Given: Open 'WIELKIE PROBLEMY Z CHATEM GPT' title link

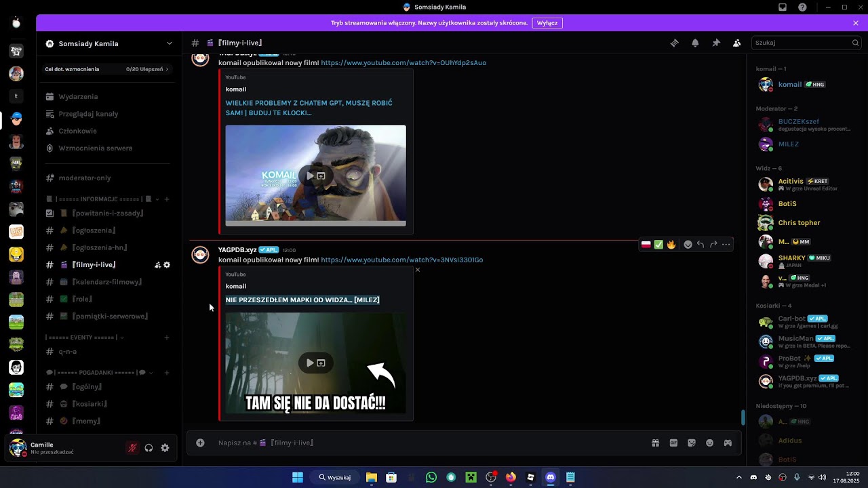Looking at the screenshot, I should (309, 108).
